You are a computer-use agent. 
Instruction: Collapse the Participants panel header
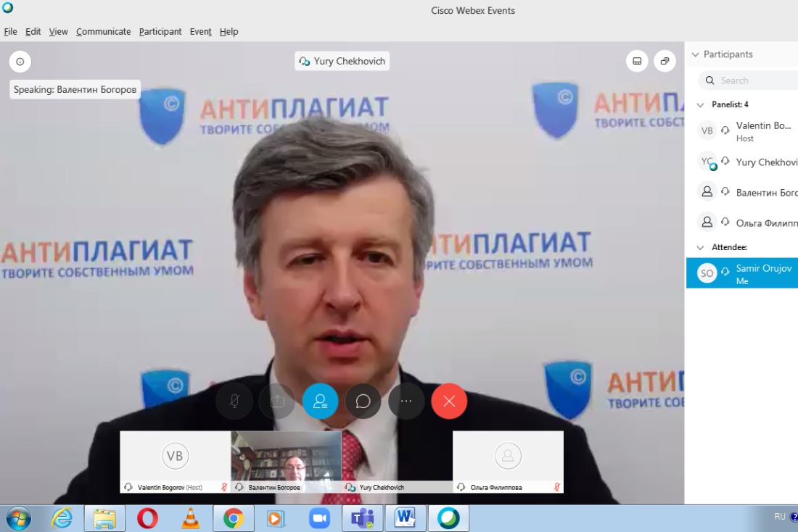click(x=696, y=54)
